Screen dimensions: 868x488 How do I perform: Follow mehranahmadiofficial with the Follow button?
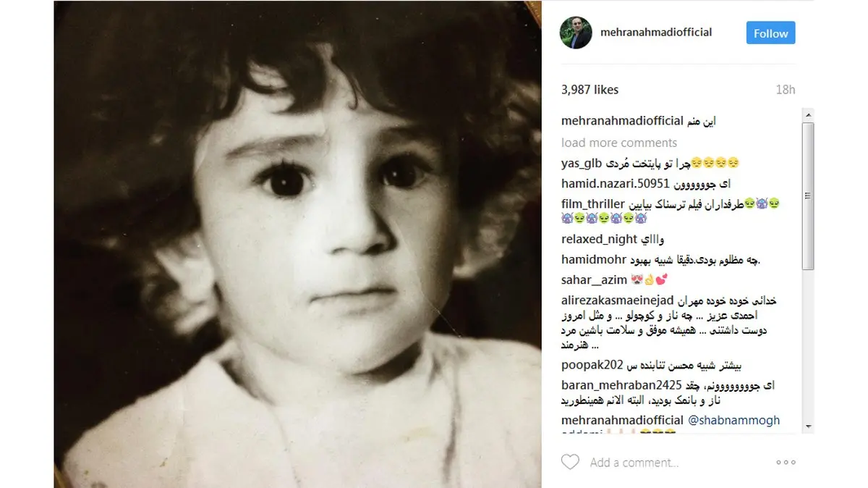point(771,33)
